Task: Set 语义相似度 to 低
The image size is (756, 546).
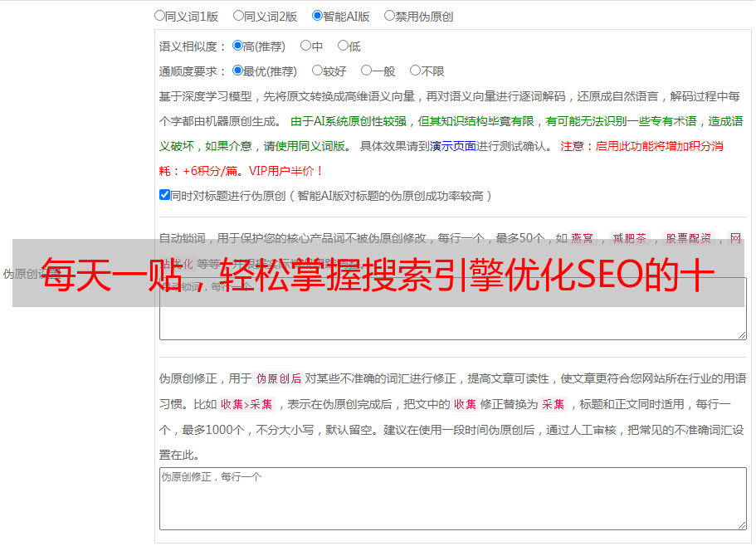Action: tap(343, 46)
